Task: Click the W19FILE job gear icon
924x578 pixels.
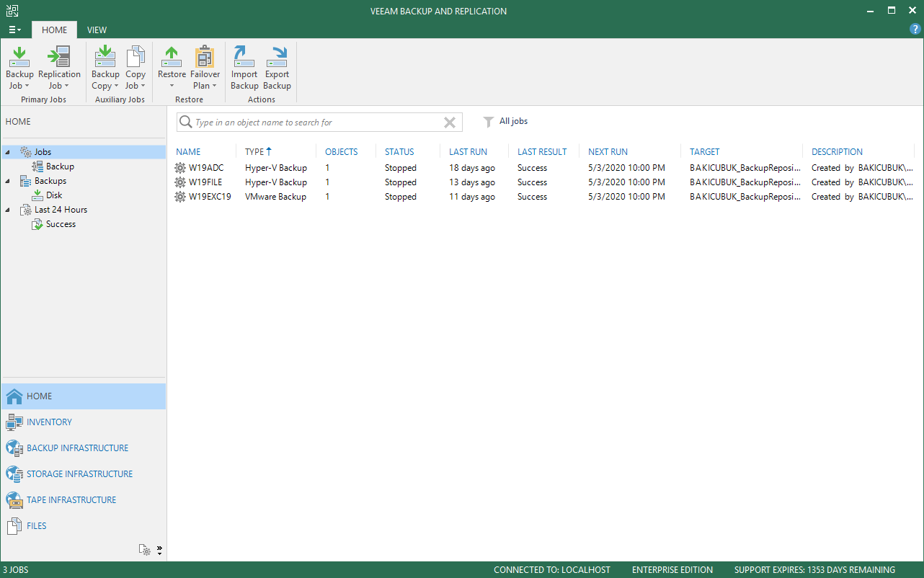Action: [x=180, y=182]
